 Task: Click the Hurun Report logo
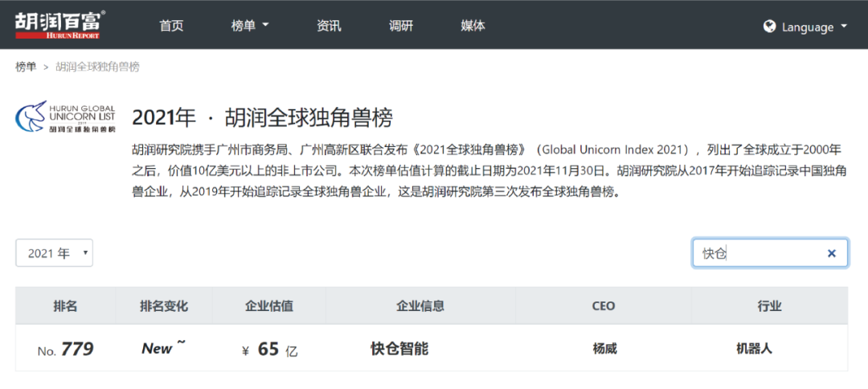(x=59, y=24)
